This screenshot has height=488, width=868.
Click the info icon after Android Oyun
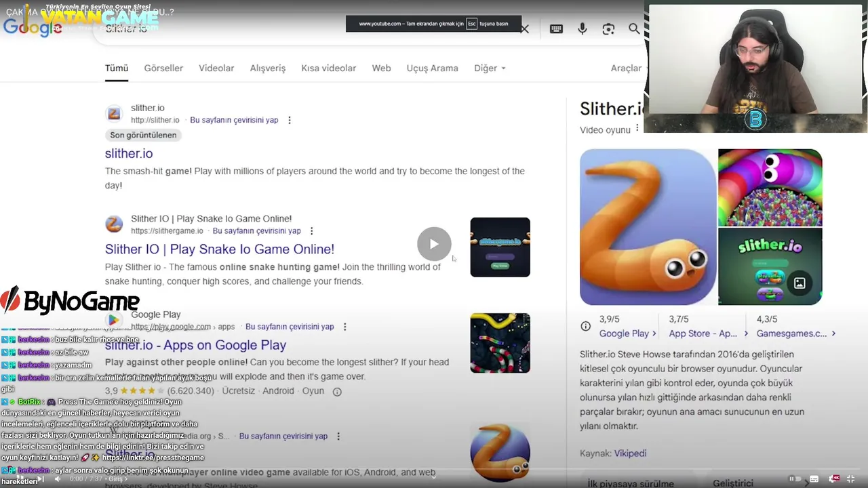pos(337,391)
